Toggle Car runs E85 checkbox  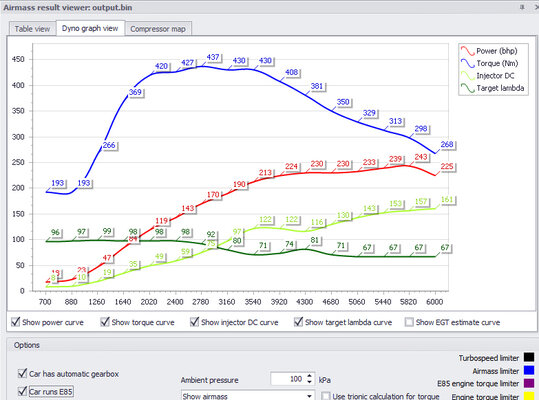click(x=22, y=391)
